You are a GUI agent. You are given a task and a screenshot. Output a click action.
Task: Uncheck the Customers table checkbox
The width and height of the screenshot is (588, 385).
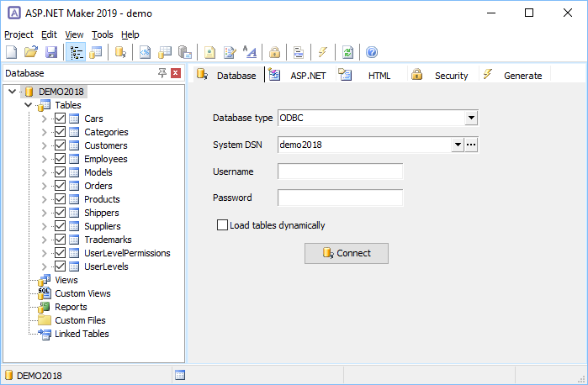pos(60,145)
